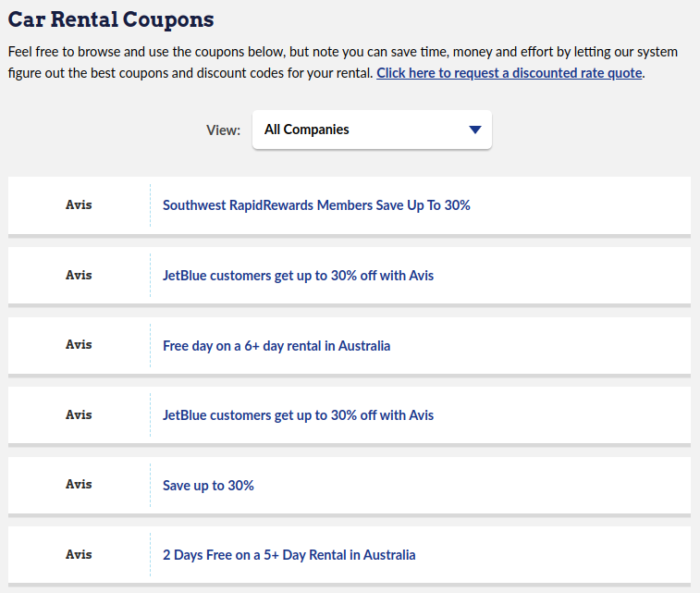Screen dimensions: 700x593
Task: Open the JetBlue coupon directly above Save up to 30%
Action: (298, 415)
